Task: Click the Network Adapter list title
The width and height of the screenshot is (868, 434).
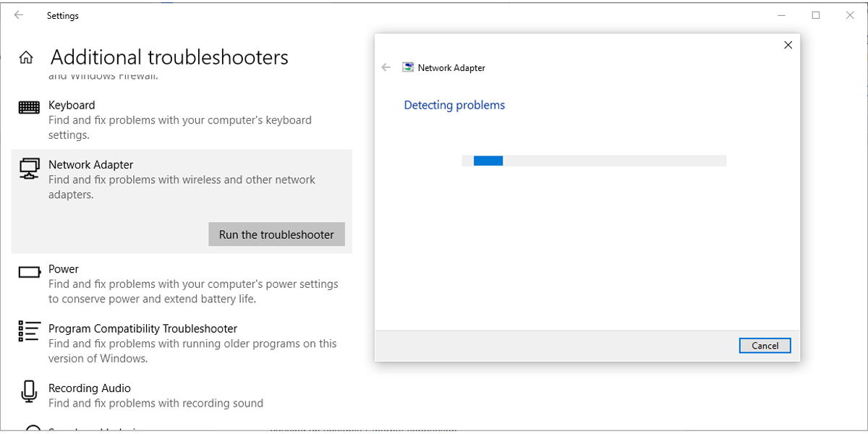Action: pyautogui.click(x=91, y=165)
